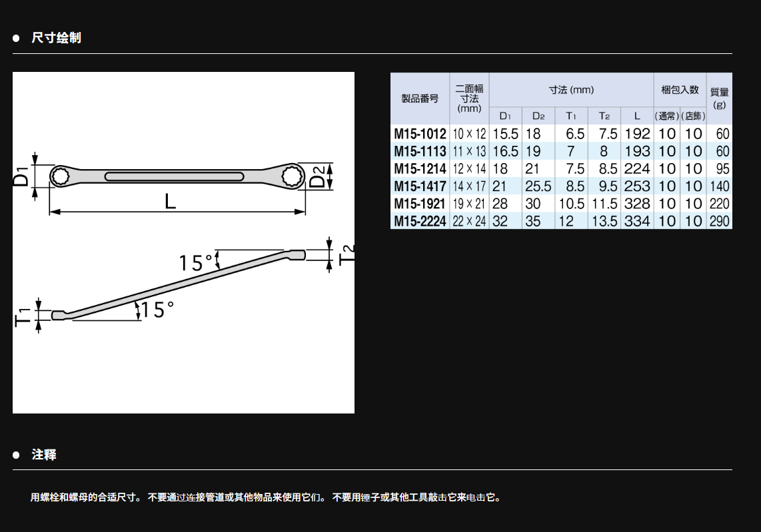This screenshot has height=532, width=761.
Task: Select product number M15-1113 in the table
Action: pos(420,151)
